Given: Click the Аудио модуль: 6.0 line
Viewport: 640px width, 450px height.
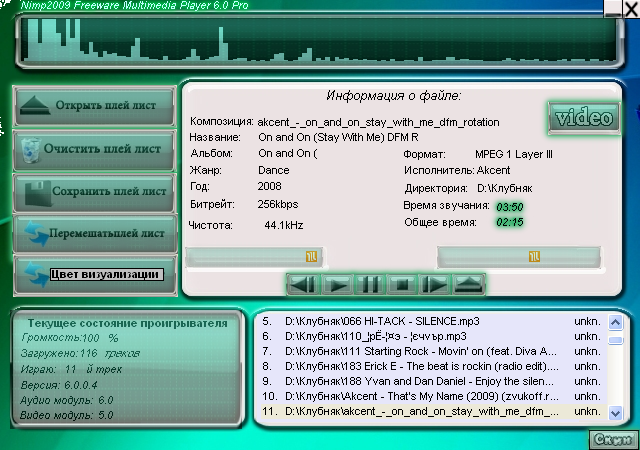Looking at the screenshot, I should (x=67, y=401).
